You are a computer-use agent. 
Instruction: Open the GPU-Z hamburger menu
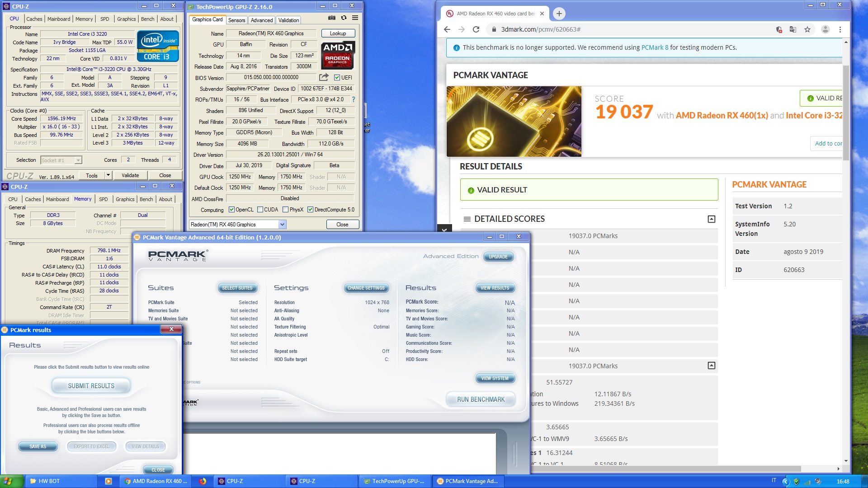(x=355, y=18)
